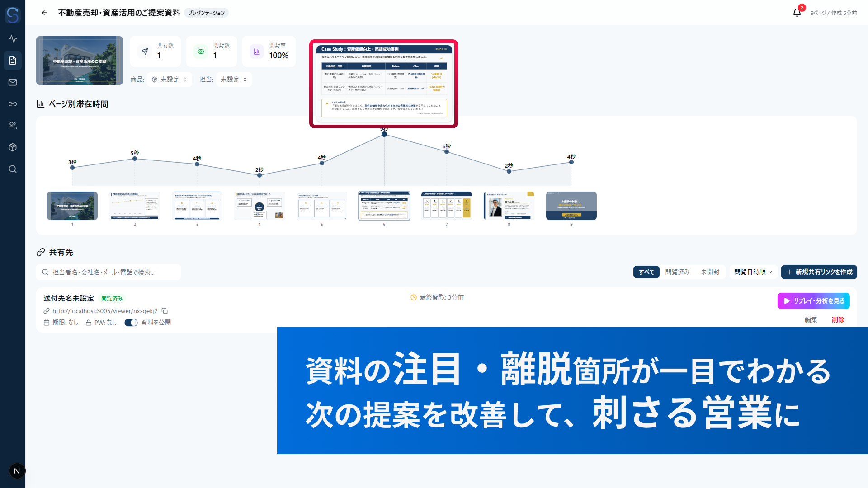Click the 9秒 data point on chart

click(384, 134)
